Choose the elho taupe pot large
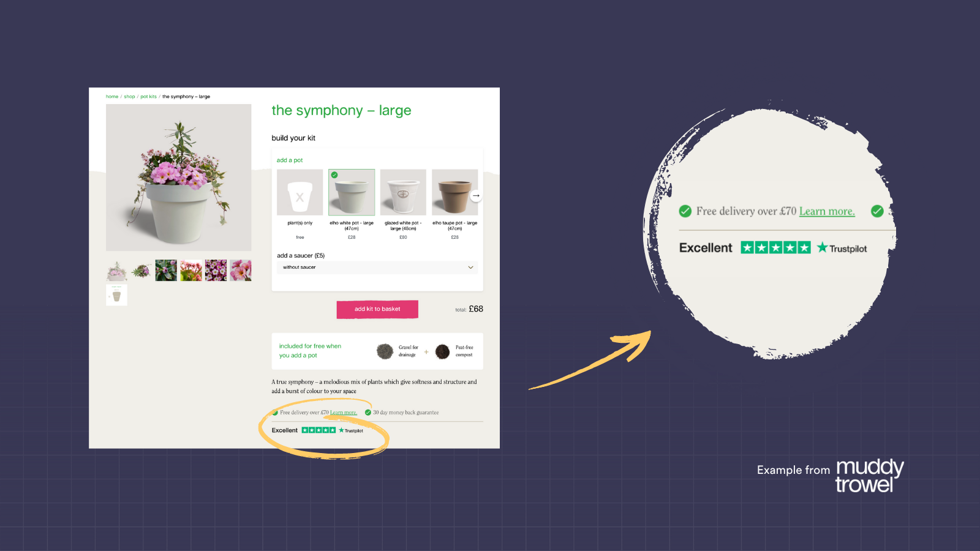Image resolution: width=980 pixels, height=551 pixels. pyautogui.click(x=454, y=192)
